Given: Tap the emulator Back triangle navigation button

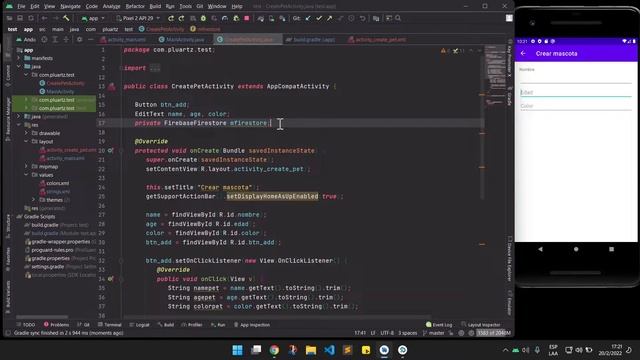Looking at the screenshot, I should pos(540,249).
